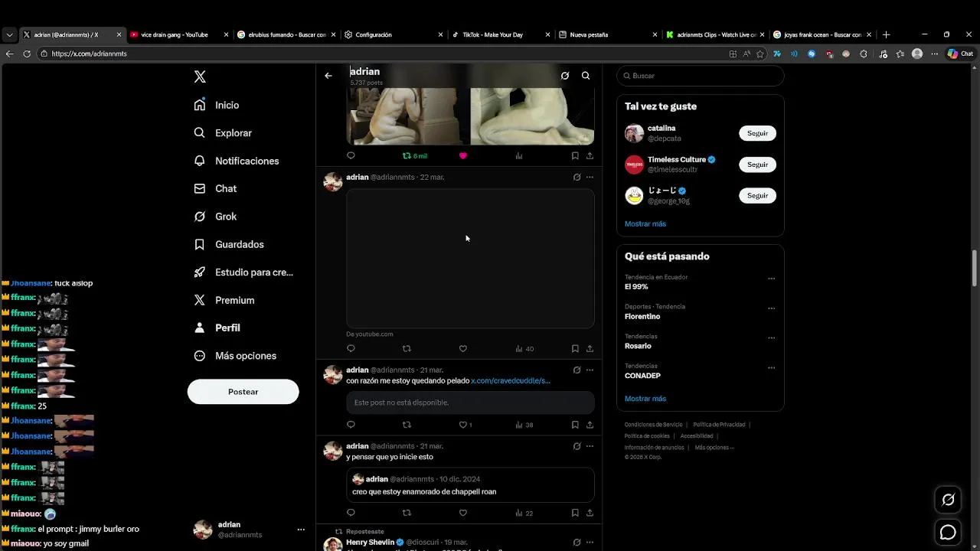Switch to the Configuración browser tab
Image resolution: width=980 pixels, height=551 pixels.
point(394,34)
